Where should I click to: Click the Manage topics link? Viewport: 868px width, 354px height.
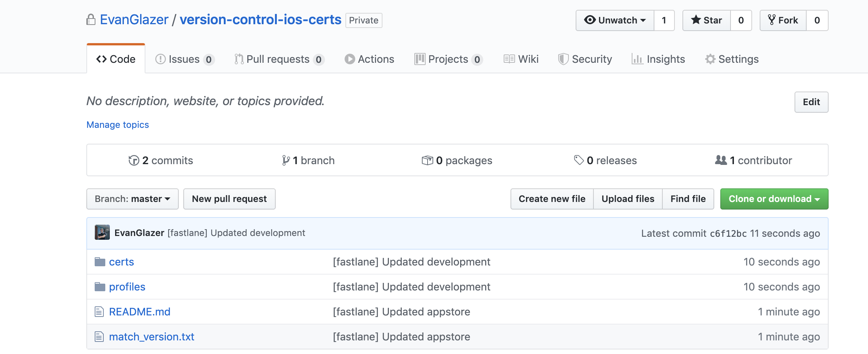[x=118, y=125]
